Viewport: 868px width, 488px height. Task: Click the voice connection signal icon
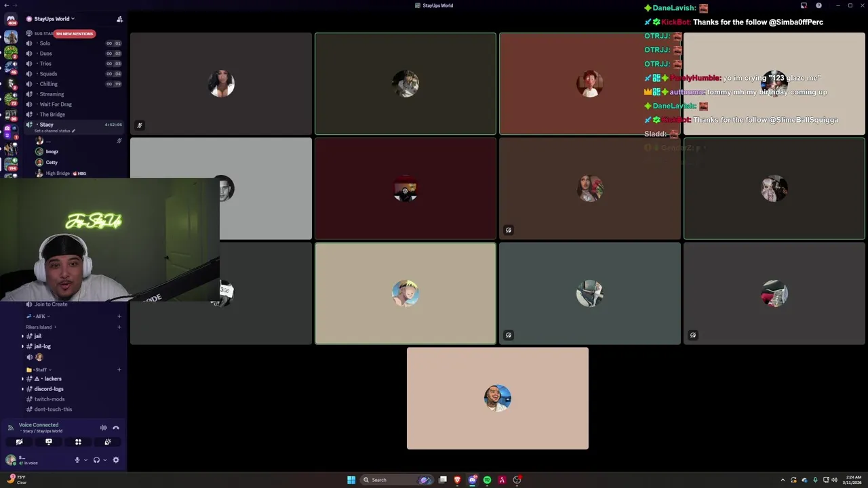[x=11, y=427]
